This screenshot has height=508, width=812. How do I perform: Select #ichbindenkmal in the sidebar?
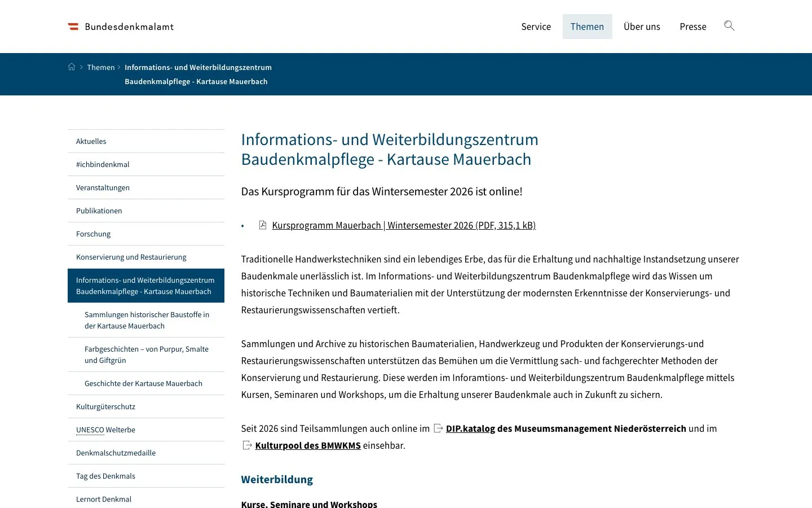[146, 164]
